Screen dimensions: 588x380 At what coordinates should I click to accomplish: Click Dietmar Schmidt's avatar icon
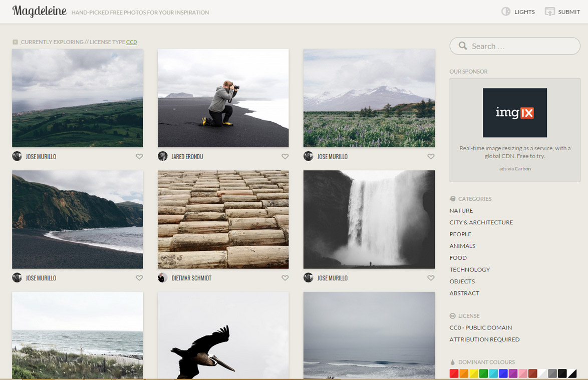[x=162, y=278]
